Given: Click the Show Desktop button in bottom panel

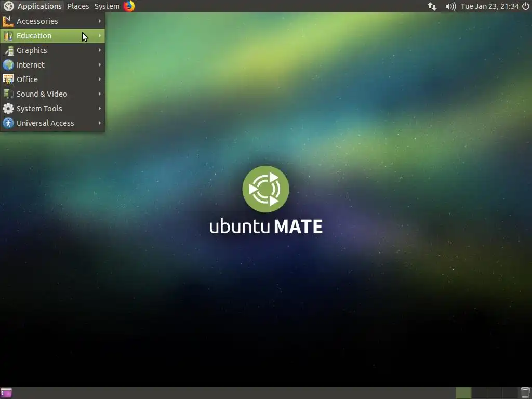Looking at the screenshot, I should (6, 393).
